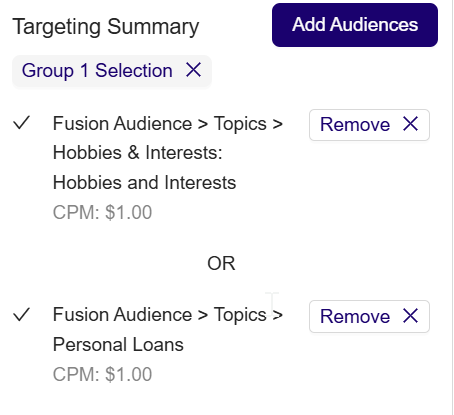Click the CPM value under Hobbies and Interests
This screenshot has height=415, width=454.
[102, 212]
